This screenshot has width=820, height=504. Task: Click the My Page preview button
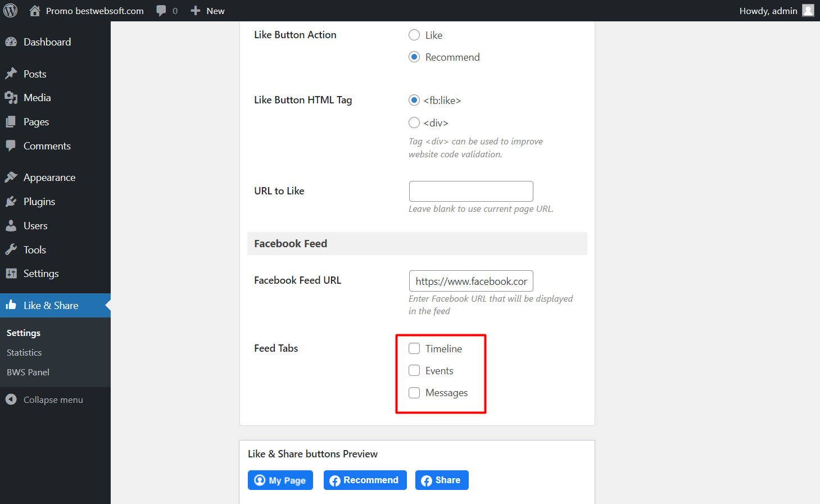[x=280, y=480]
